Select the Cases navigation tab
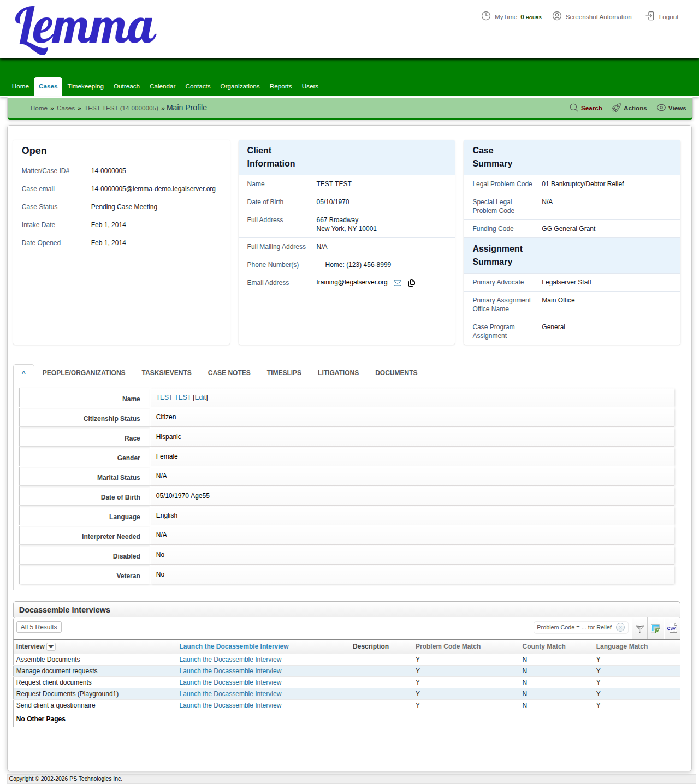This screenshot has width=699, height=784. (x=48, y=86)
